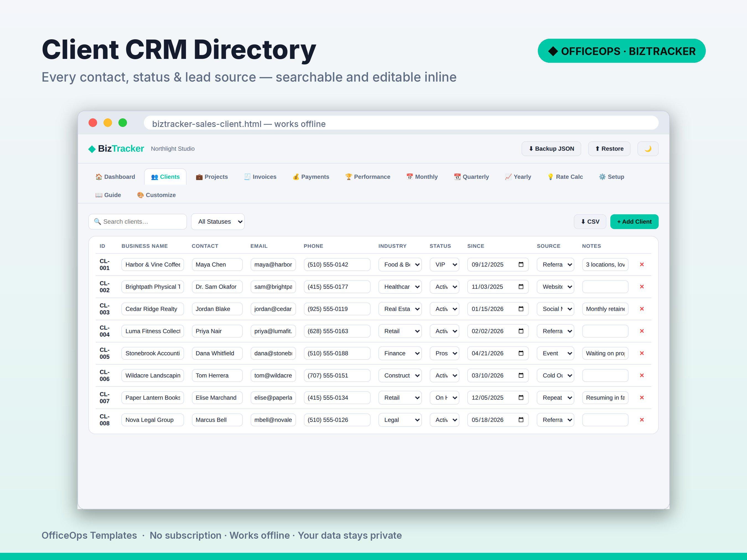Export clients with the CSV button
The image size is (747, 560).
coord(590,222)
